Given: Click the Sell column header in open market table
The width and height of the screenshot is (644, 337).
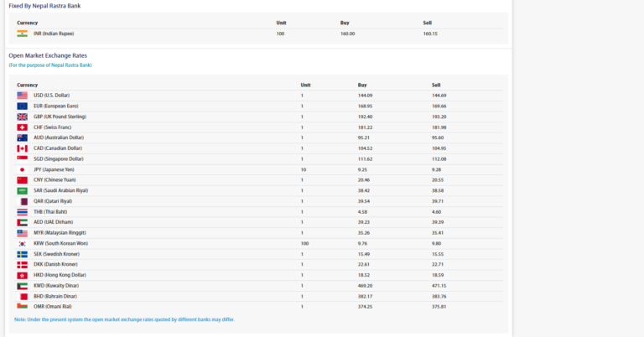Looking at the screenshot, I should pos(436,85).
